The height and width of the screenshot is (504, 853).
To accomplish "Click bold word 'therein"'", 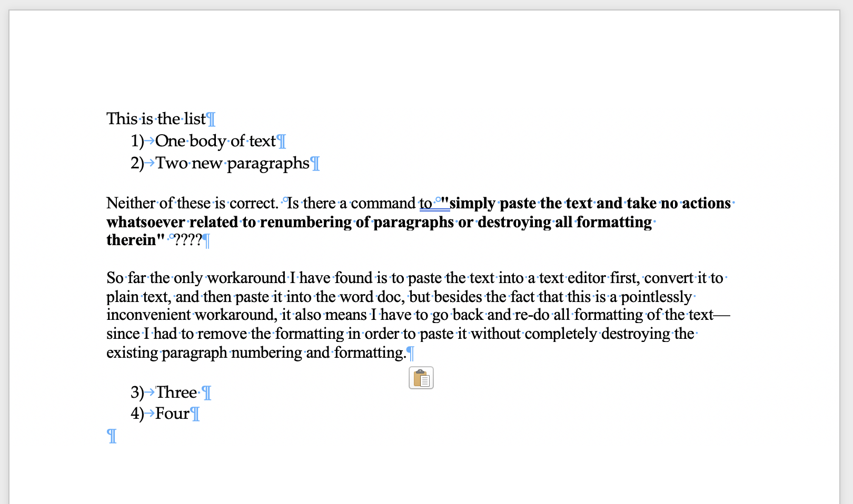I will (135, 240).
